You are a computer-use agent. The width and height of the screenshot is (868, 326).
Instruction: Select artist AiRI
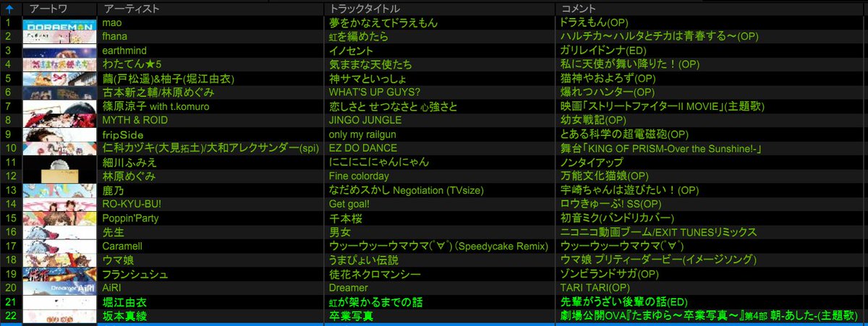(x=113, y=288)
